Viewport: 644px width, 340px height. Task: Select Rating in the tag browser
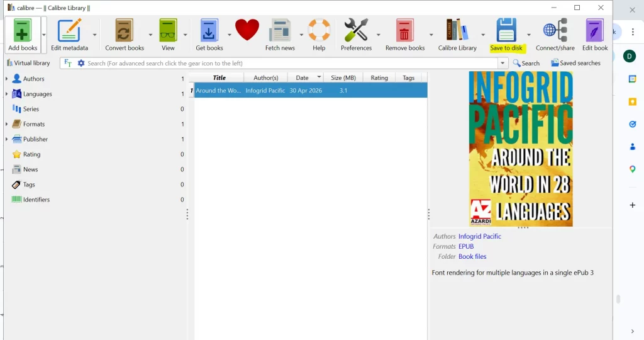pyautogui.click(x=31, y=154)
